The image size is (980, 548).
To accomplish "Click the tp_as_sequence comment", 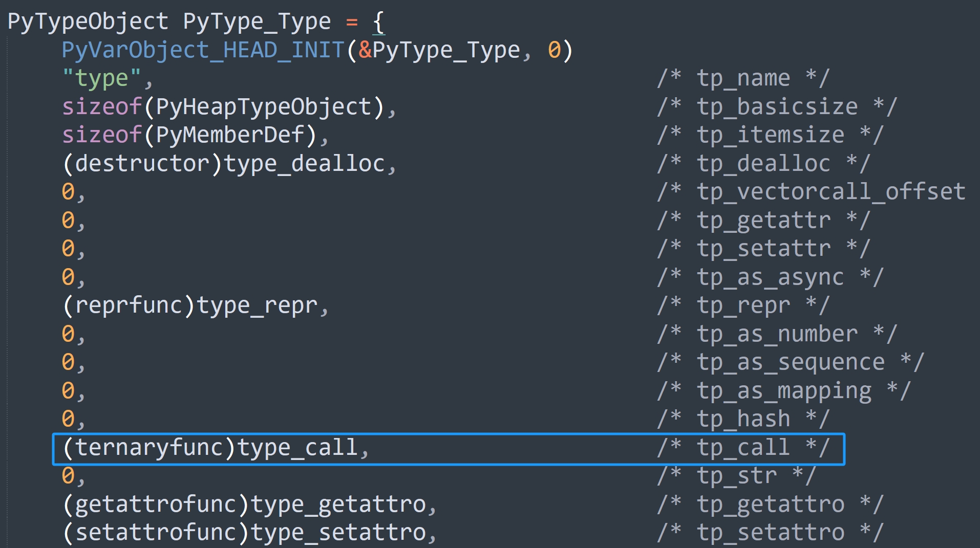I will point(791,362).
